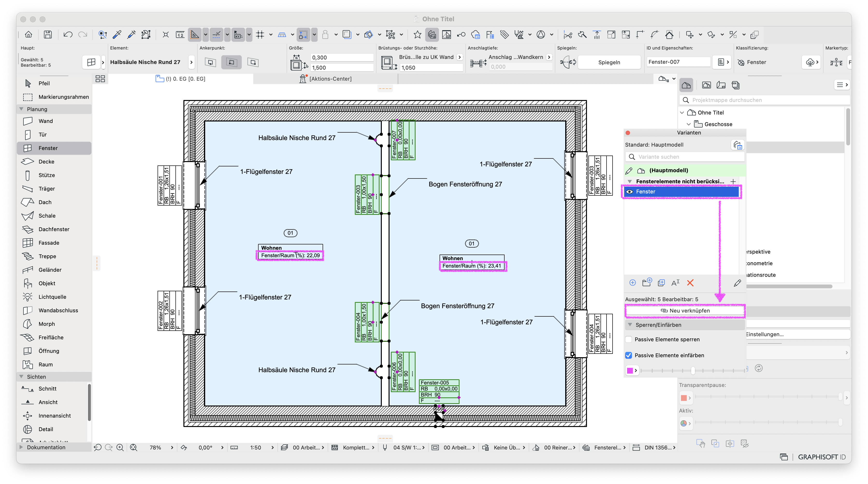This screenshot has width=868, height=484.
Task: Delete variant with red X icon
Action: pyautogui.click(x=690, y=283)
